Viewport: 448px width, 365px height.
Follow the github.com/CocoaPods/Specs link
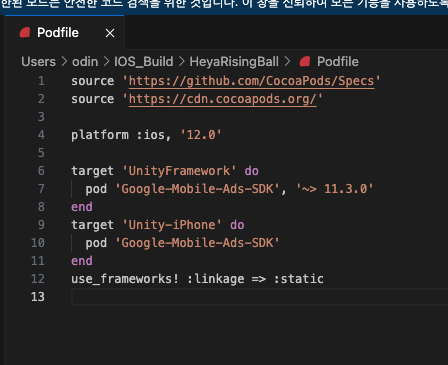click(251, 81)
